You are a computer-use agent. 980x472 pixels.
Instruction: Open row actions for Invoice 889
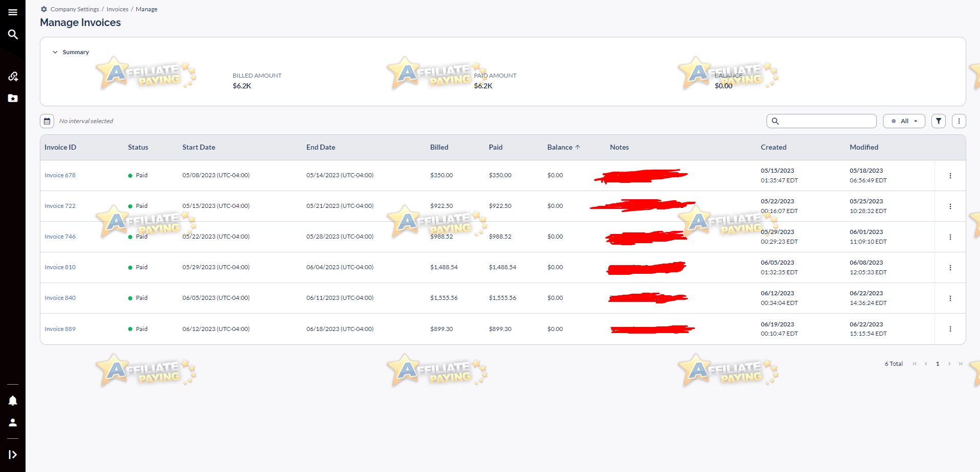950,329
